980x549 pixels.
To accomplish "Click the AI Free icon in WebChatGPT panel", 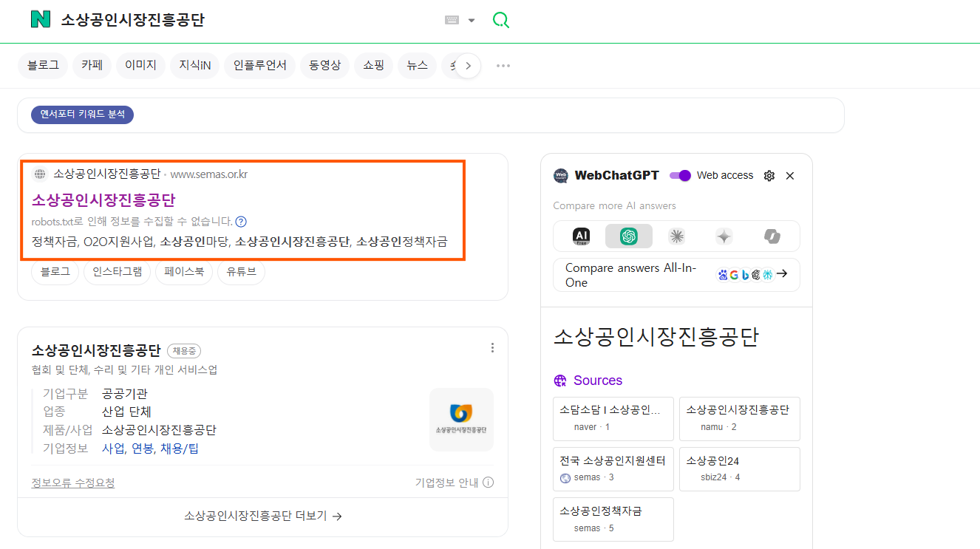I will pos(582,236).
